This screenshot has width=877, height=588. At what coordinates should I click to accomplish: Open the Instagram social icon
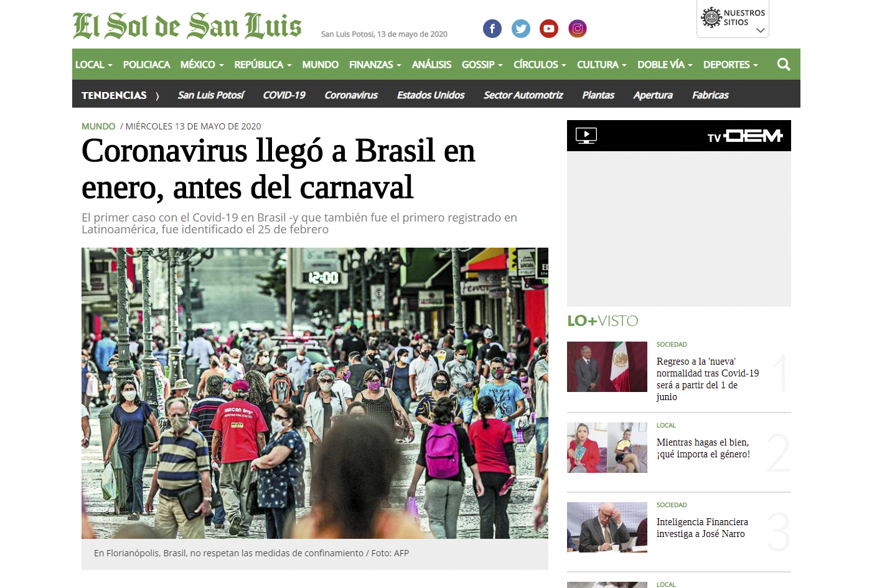click(x=578, y=29)
